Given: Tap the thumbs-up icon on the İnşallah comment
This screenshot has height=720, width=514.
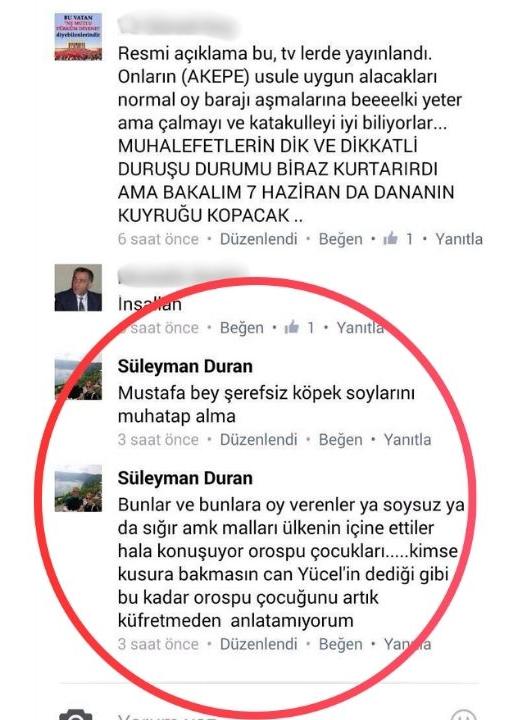Looking at the screenshot, I should coord(292,327).
